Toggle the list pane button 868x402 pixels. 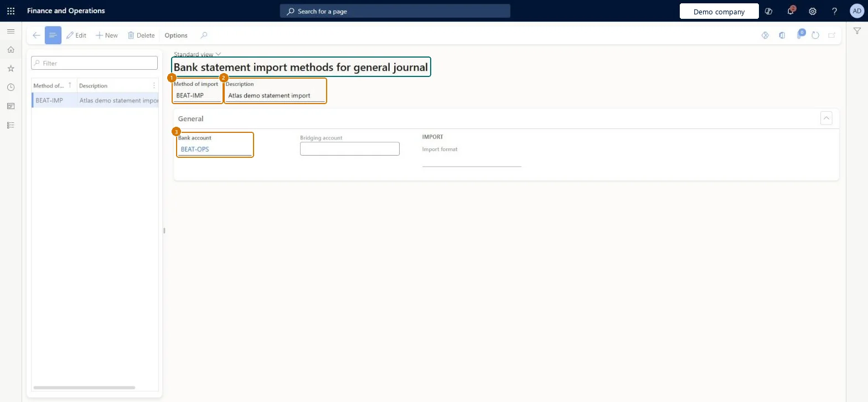[53, 35]
